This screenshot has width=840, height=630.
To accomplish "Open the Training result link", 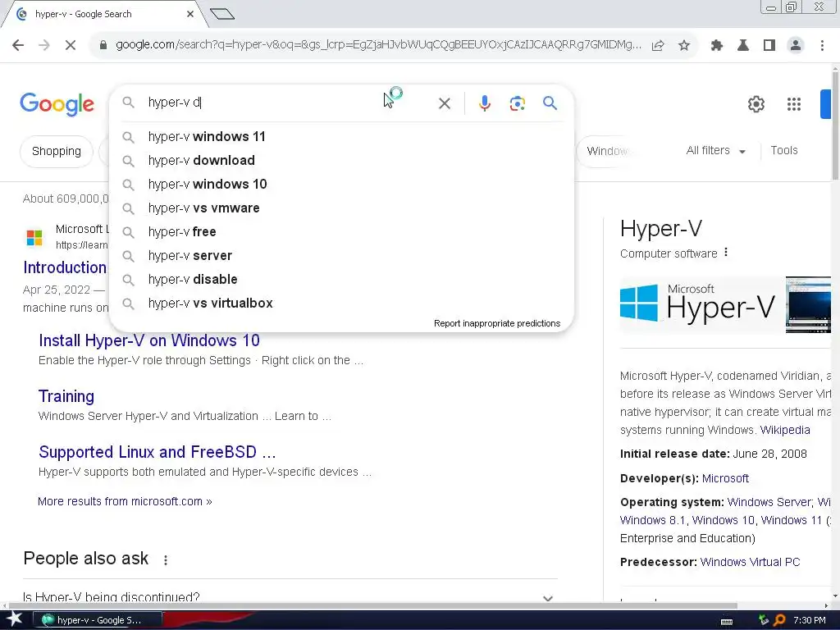I will tap(66, 396).
